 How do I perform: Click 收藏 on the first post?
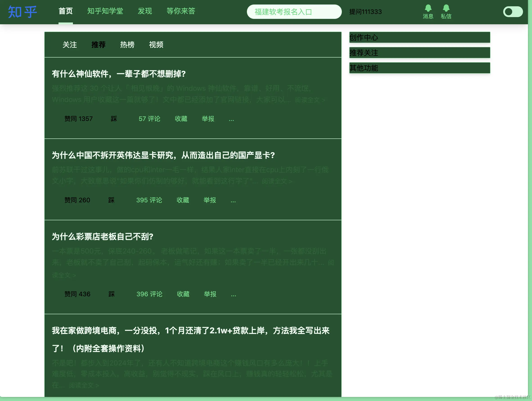tap(181, 119)
